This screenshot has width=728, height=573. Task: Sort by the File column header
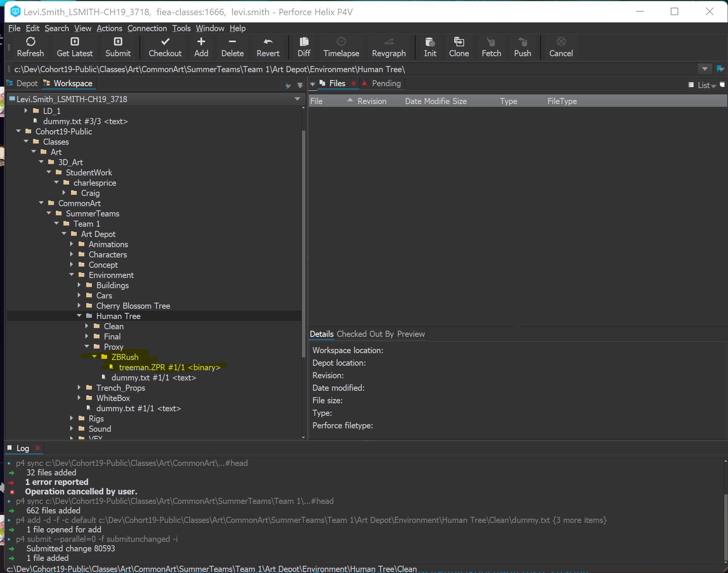pyautogui.click(x=332, y=101)
